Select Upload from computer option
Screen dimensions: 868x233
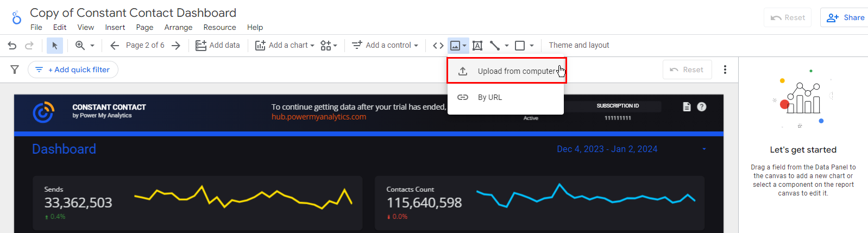(506, 71)
